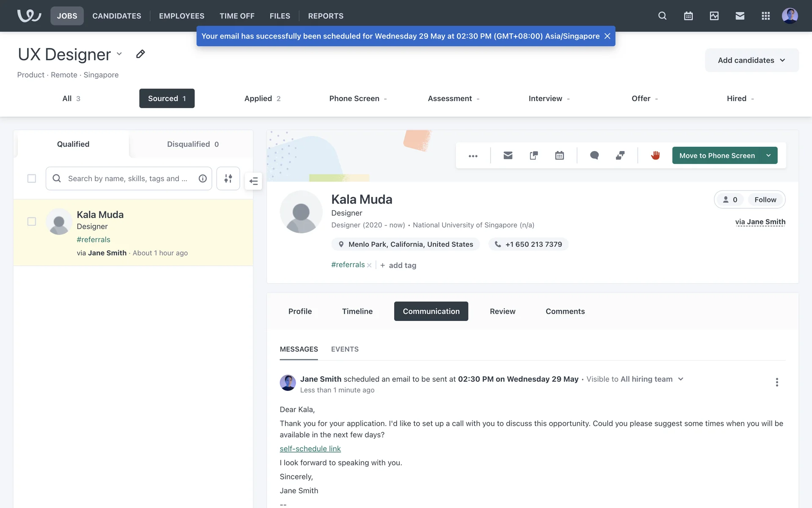Switch to the Timeline tab
This screenshot has height=508, width=812.
point(357,311)
